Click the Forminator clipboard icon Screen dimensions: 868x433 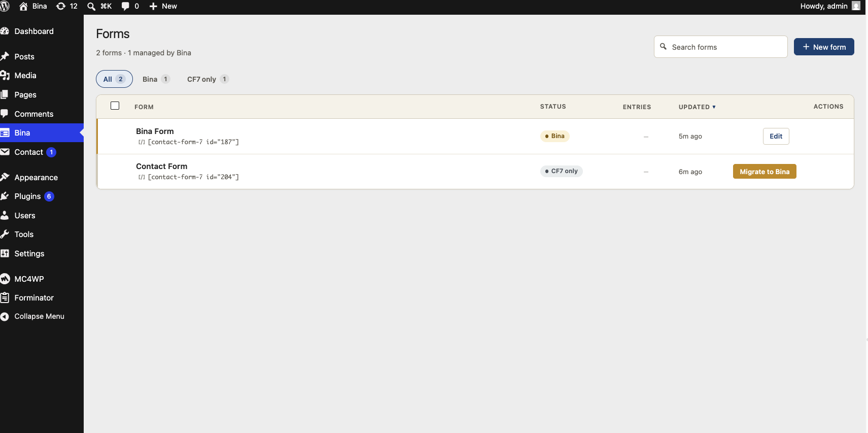coord(5,297)
